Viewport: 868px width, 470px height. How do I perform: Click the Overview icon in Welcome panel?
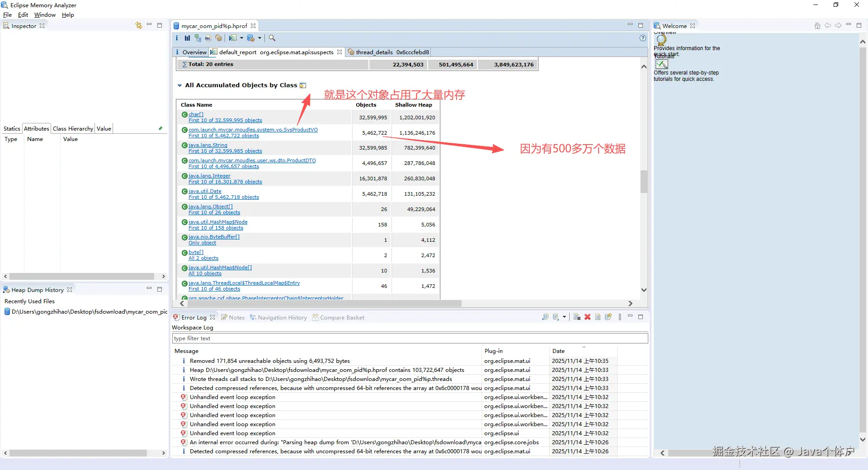point(661,39)
